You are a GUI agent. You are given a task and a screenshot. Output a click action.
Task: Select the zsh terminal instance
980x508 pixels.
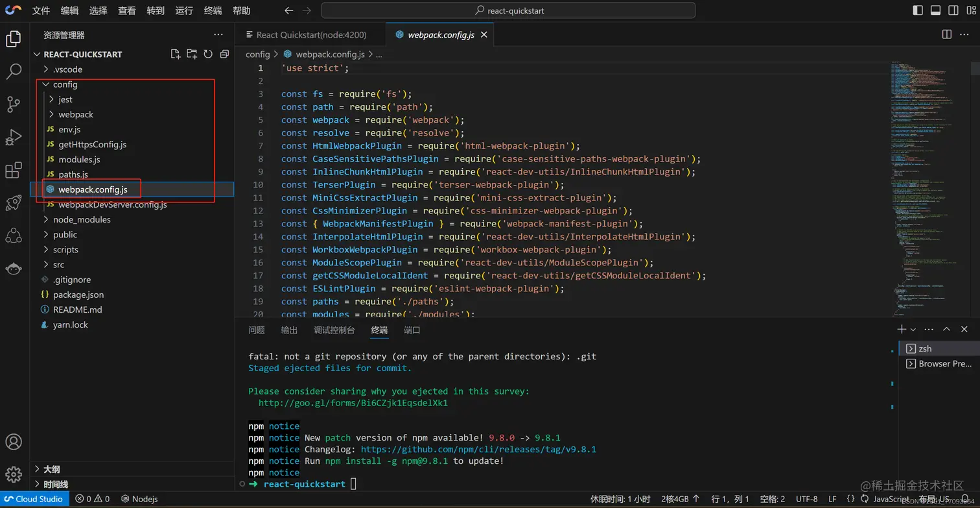click(938, 348)
